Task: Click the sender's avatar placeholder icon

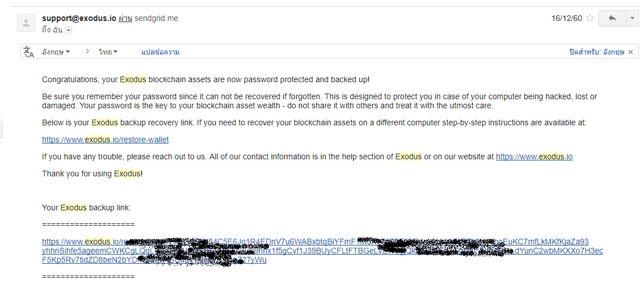Action: [26, 23]
